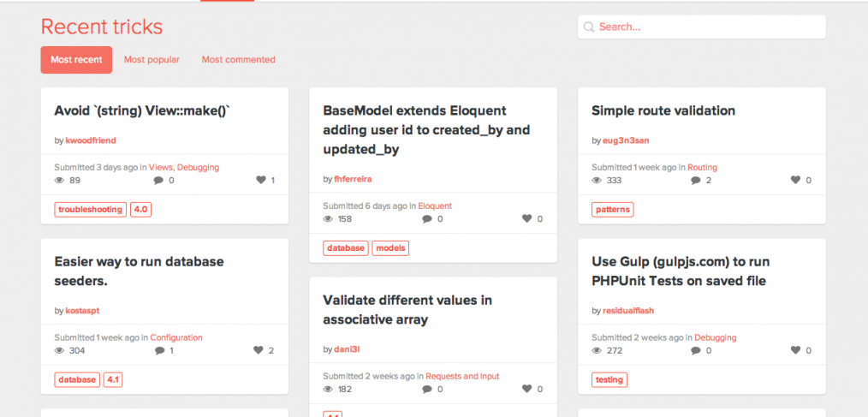
Task: Switch to Most commented tab
Action: 238,60
